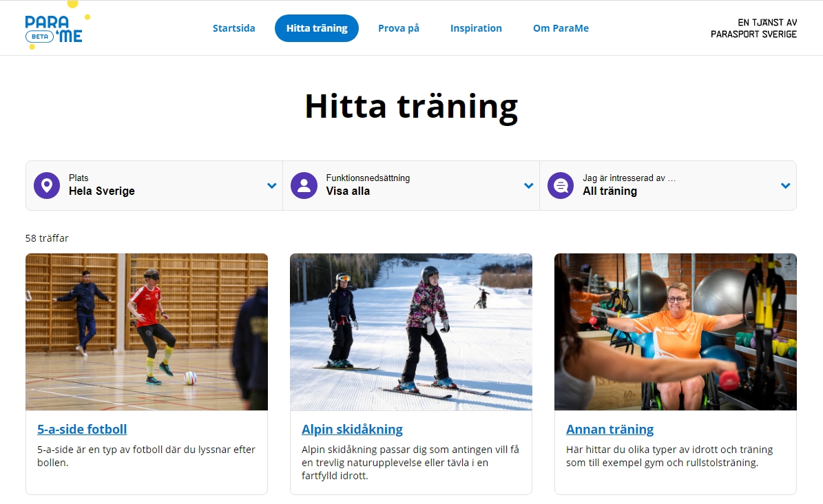
Task: Click the Parasport Sverige service text
Action: pyautogui.click(x=753, y=28)
